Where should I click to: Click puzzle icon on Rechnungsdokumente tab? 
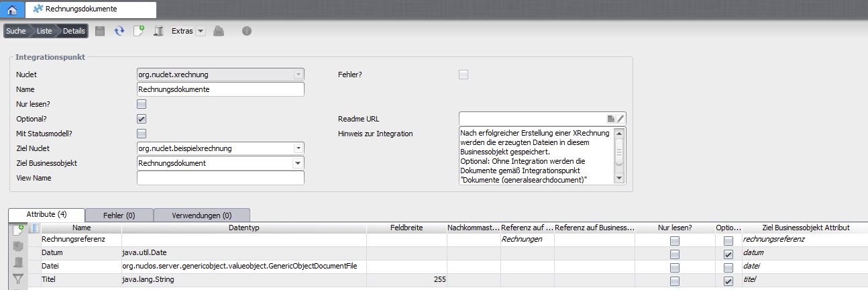pyautogui.click(x=38, y=9)
